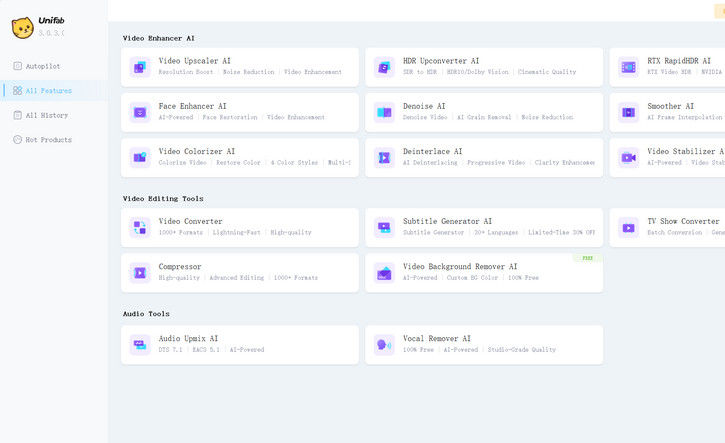Click the Video Upscaler AI title
Screen dimensions: 725x443
pyautogui.click(x=194, y=61)
